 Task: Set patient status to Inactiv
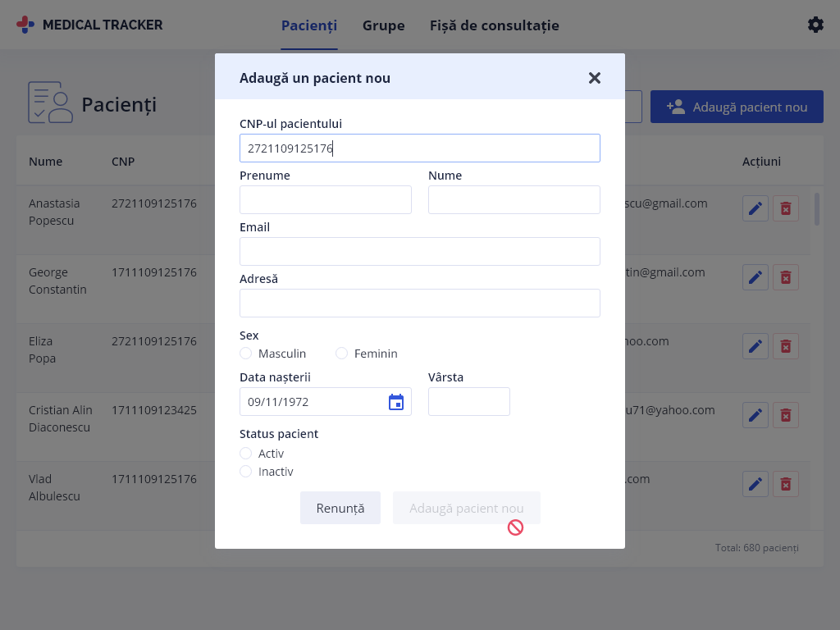click(245, 472)
